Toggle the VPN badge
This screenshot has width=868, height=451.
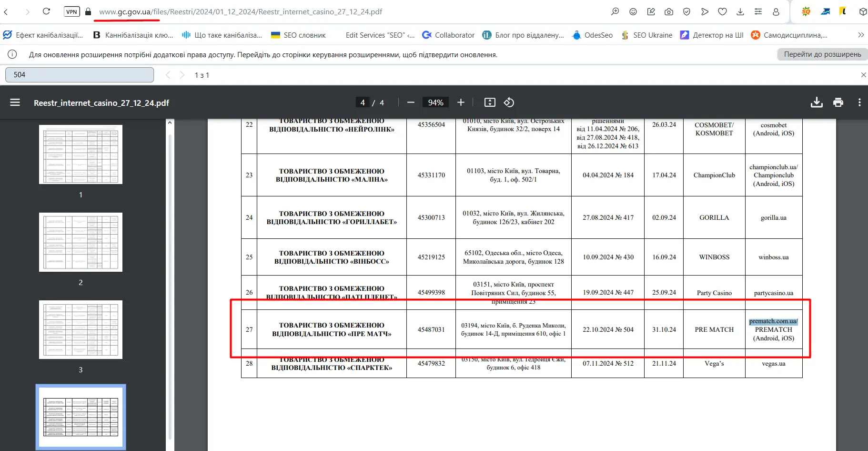coord(71,12)
